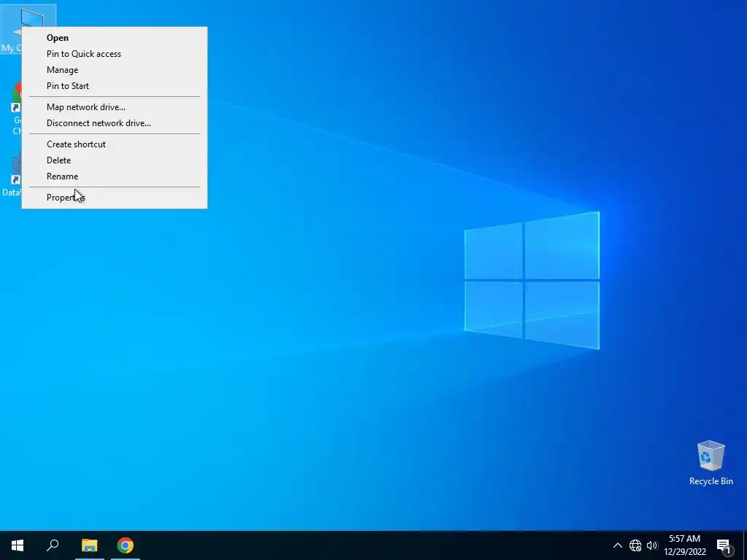Launch Google Chrome from the taskbar
Screen dimensions: 747x560
point(125,545)
